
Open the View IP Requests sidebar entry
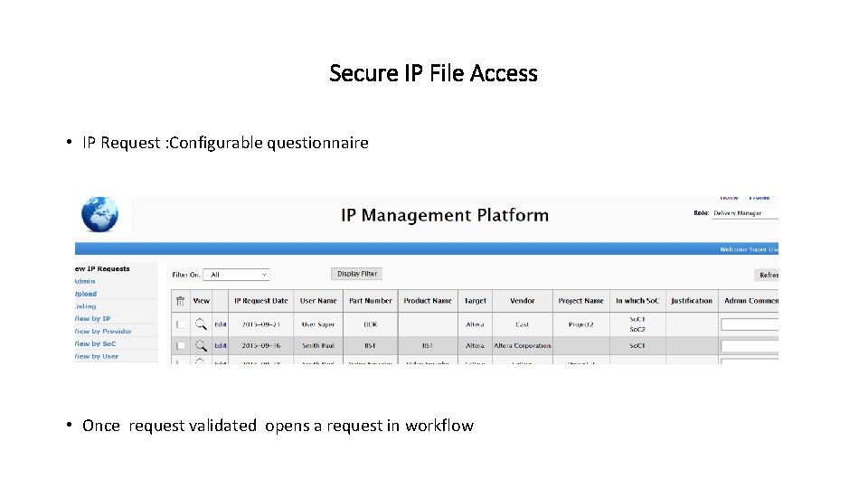102,269
